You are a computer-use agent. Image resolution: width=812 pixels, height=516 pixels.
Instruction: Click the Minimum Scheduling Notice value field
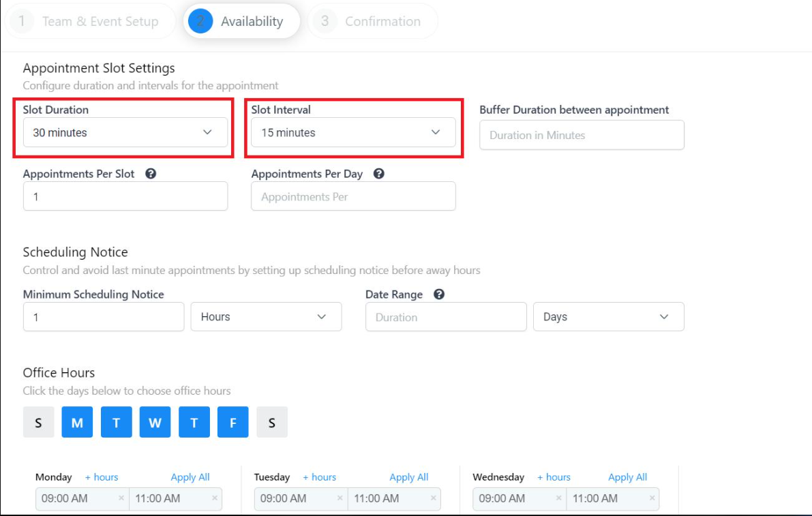pos(104,317)
